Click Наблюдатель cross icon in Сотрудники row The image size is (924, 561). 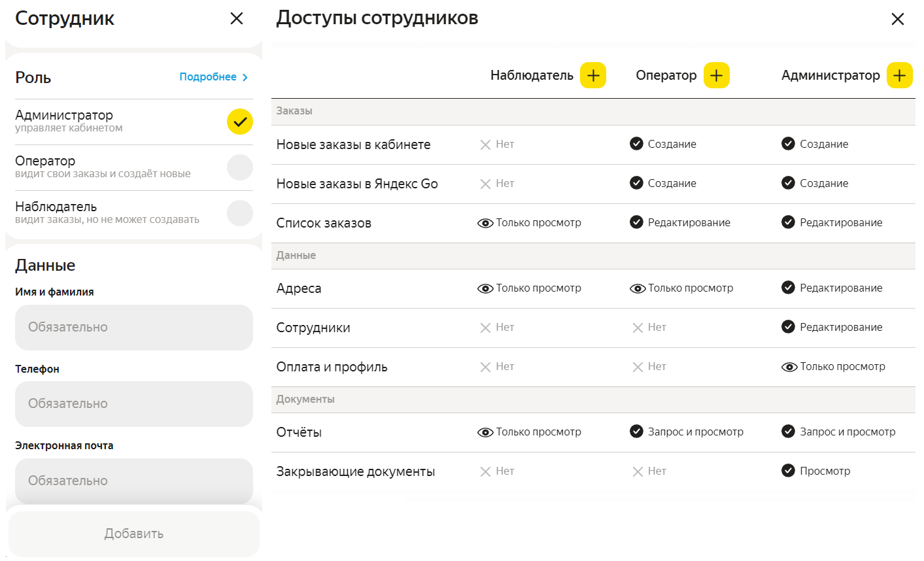[x=485, y=328]
